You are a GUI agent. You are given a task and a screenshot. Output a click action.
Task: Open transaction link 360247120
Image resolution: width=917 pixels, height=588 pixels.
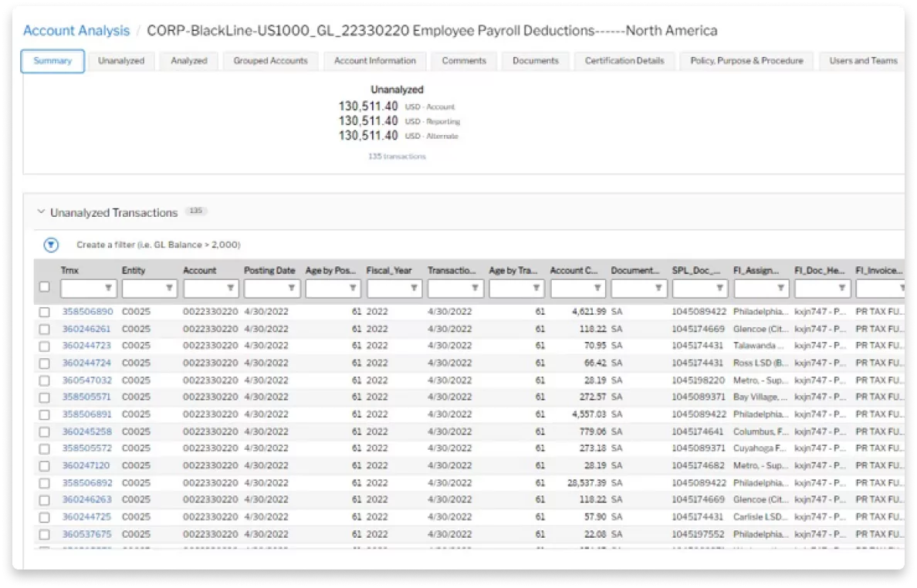[86, 466]
